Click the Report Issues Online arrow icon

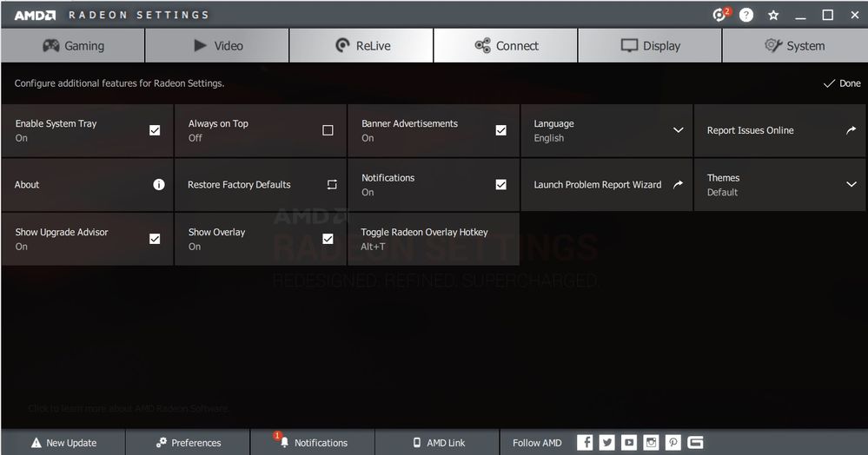851,130
